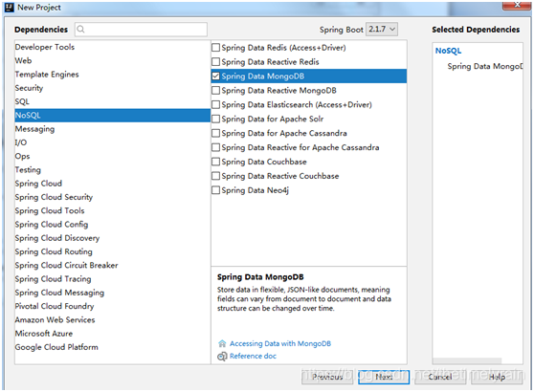Check Spring Data Elasticsearch (Access+Driver)

215,105
